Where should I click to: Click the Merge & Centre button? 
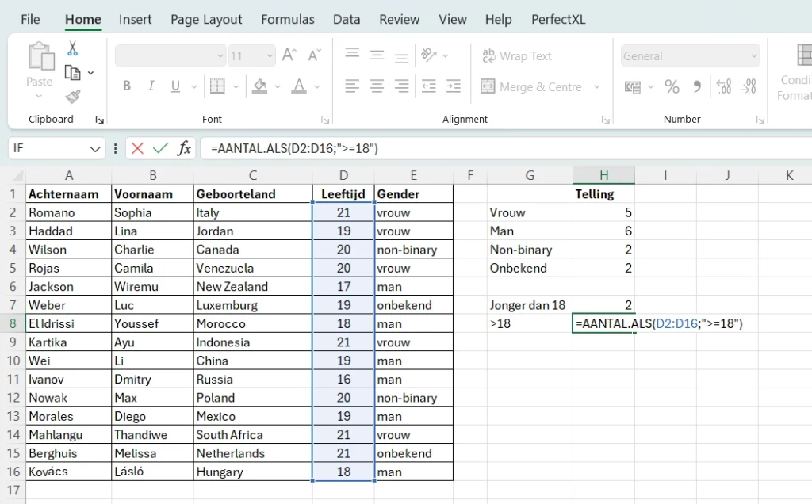tap(531, 86)
